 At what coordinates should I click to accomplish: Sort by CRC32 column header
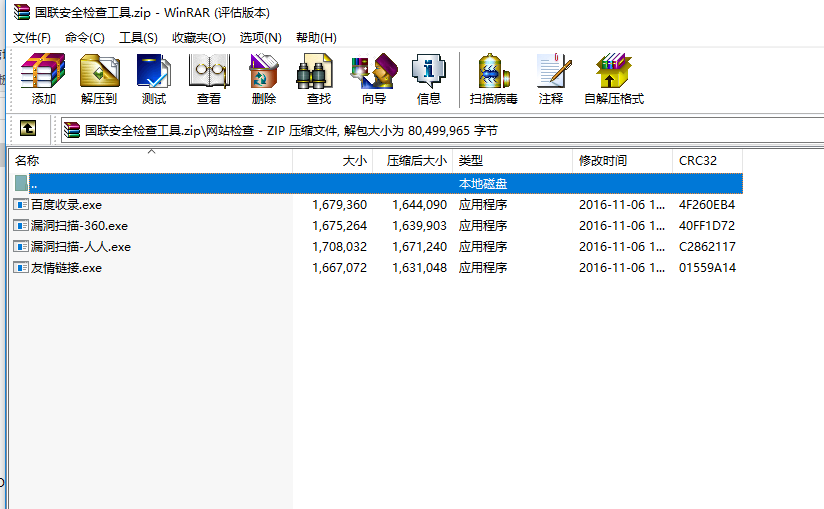point(707,161)
